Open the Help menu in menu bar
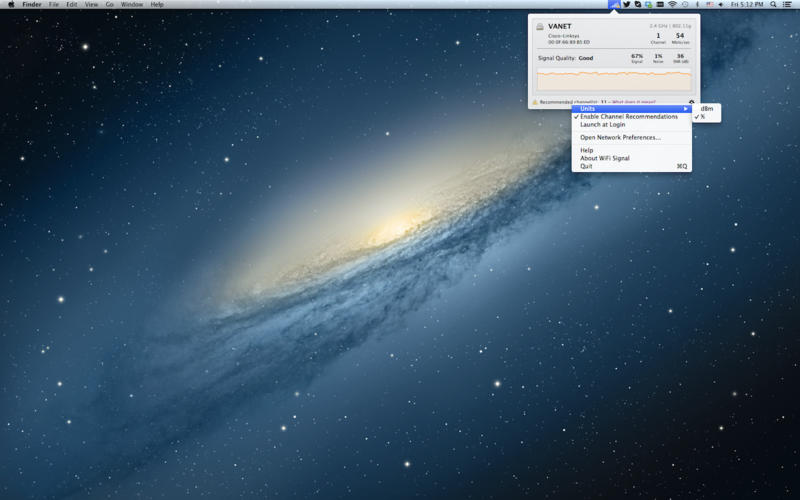The image size is (800, 500). (157, 4)
